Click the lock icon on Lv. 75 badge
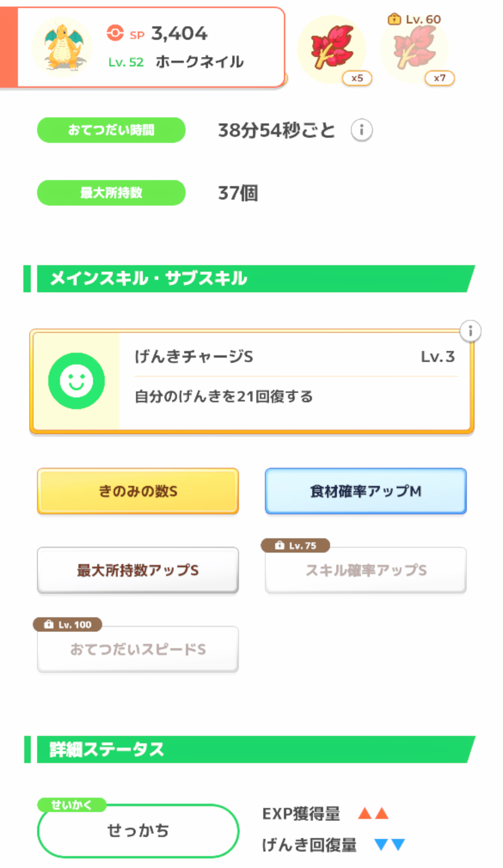This screenshot has height=868, width=503. [280, 545]
